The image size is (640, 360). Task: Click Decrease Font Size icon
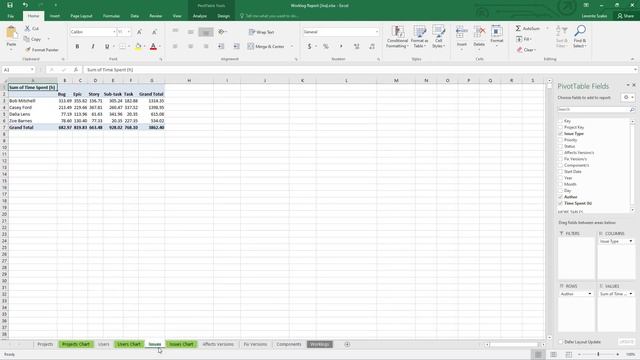[x=154, y=32]
